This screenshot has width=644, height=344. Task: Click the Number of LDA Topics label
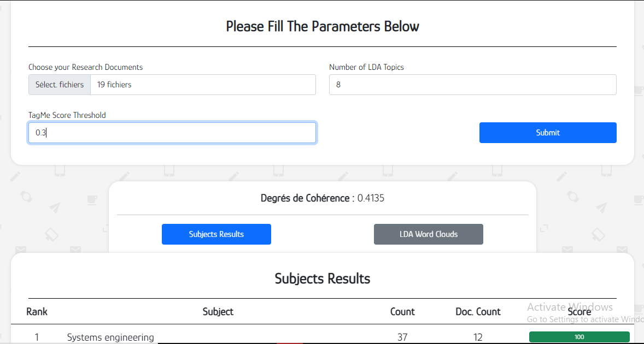coord(366,67)
